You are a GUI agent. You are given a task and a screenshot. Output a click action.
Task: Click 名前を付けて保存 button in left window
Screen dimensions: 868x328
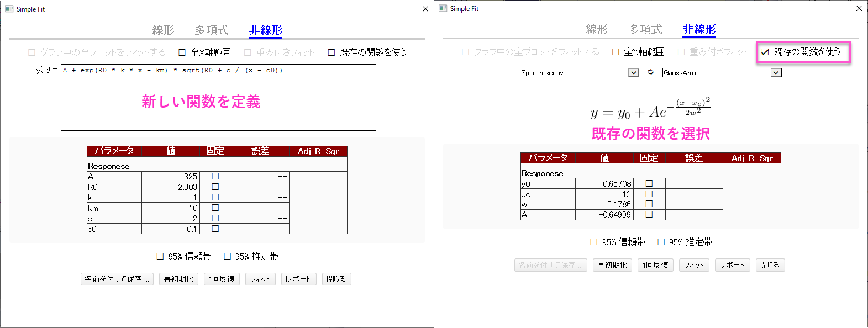[x=117, y=279]
